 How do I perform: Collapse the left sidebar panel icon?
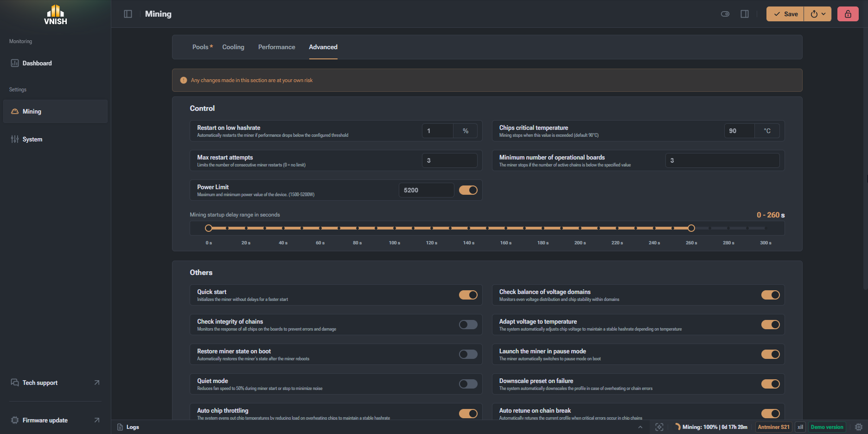[128, 14]
